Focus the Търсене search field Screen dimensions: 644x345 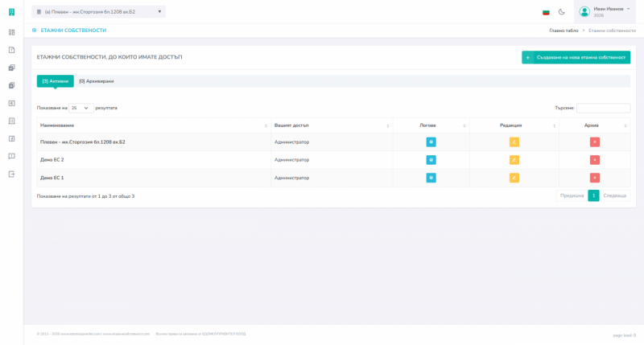tap(603, 108)
